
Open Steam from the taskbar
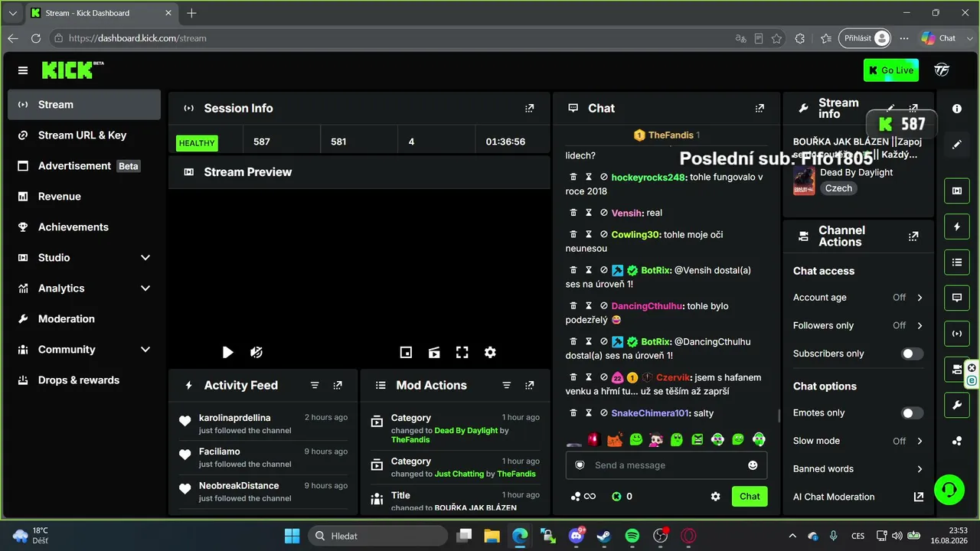point(604,536)
